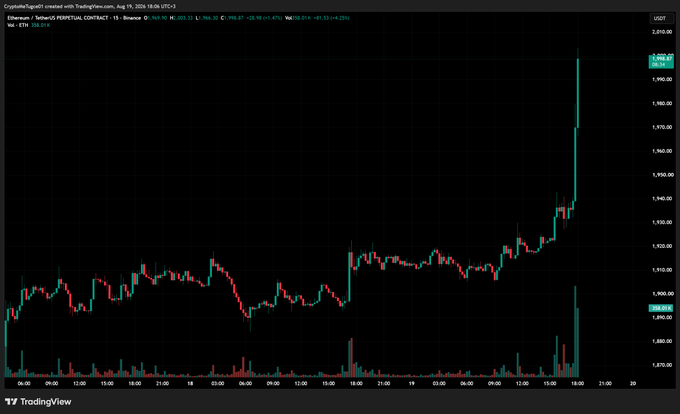Click the date label 20 on time axis

(x=633, y=383)
